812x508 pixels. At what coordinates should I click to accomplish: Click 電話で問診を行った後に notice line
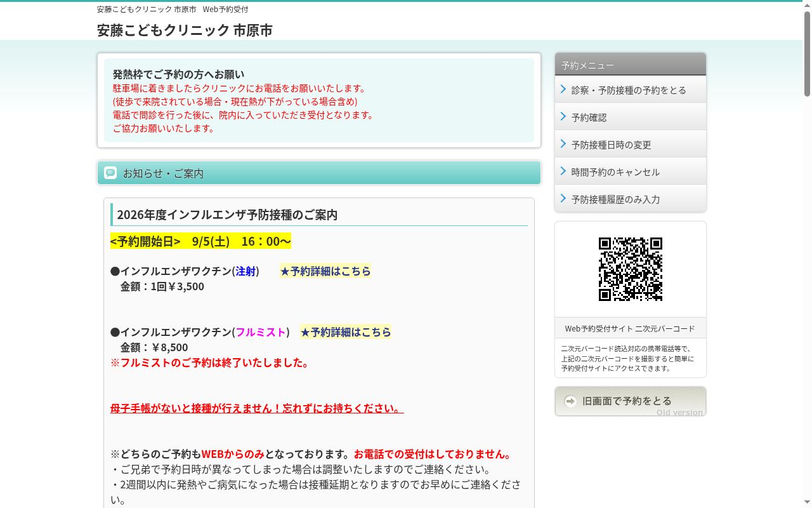(243, 115)
